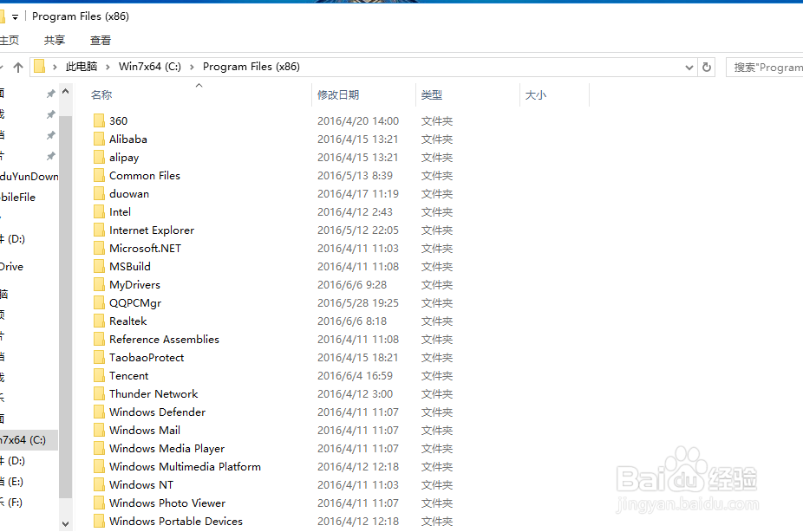Click the QQPCMgr folder icon
Screen dimensions: 803x532
[100, 303]
